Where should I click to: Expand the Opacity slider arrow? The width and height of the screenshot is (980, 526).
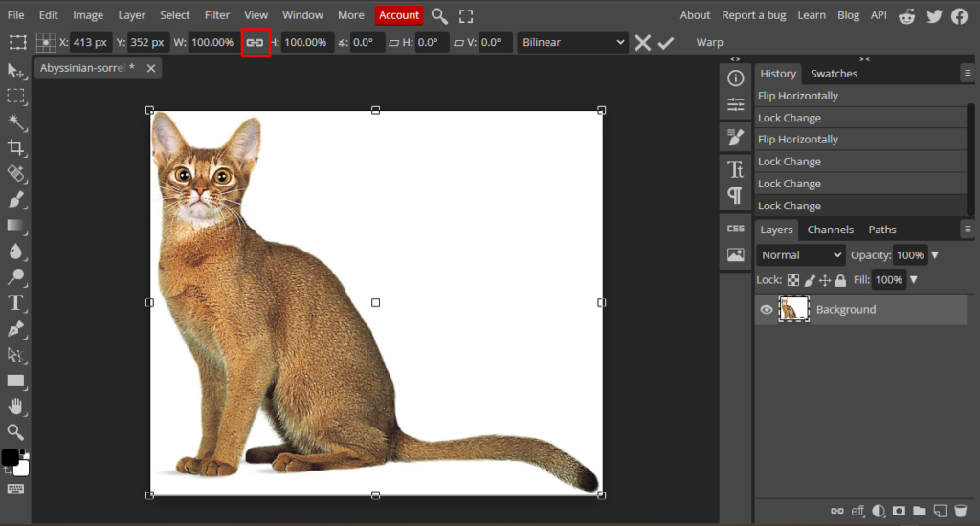pyautogui.click(x=935, y=255)
